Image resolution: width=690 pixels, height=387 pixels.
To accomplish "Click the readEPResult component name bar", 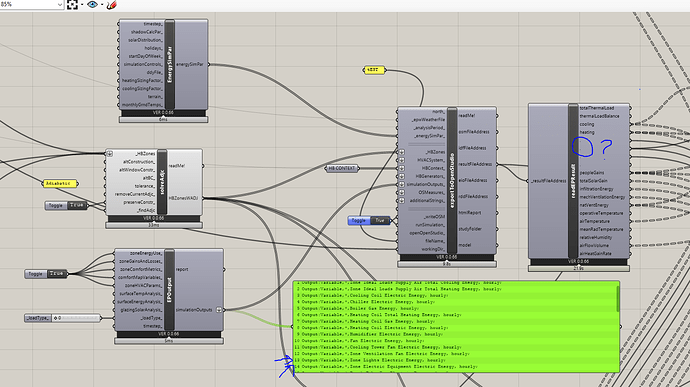I will pos(573,181).
